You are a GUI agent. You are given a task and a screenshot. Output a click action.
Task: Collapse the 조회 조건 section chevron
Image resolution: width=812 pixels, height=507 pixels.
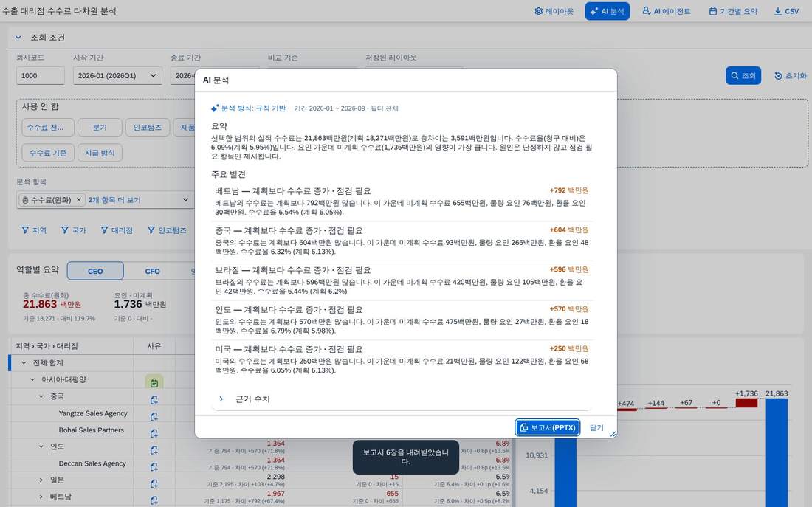click(x=18, y=38)
